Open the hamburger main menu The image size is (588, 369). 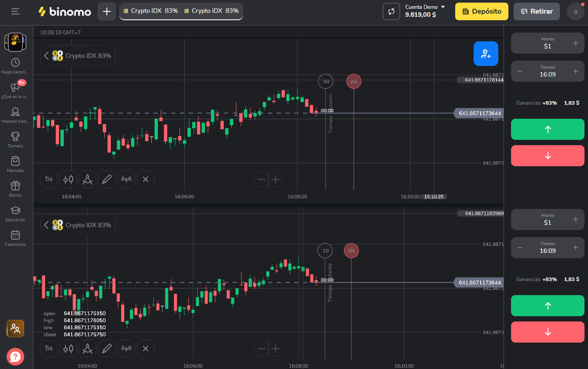[15, 11]
